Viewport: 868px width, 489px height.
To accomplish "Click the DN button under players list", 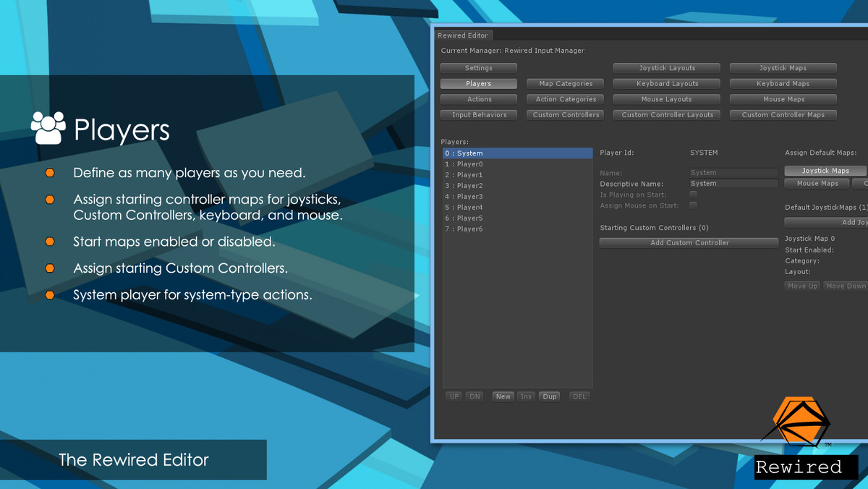I will [x=475, y=396].
